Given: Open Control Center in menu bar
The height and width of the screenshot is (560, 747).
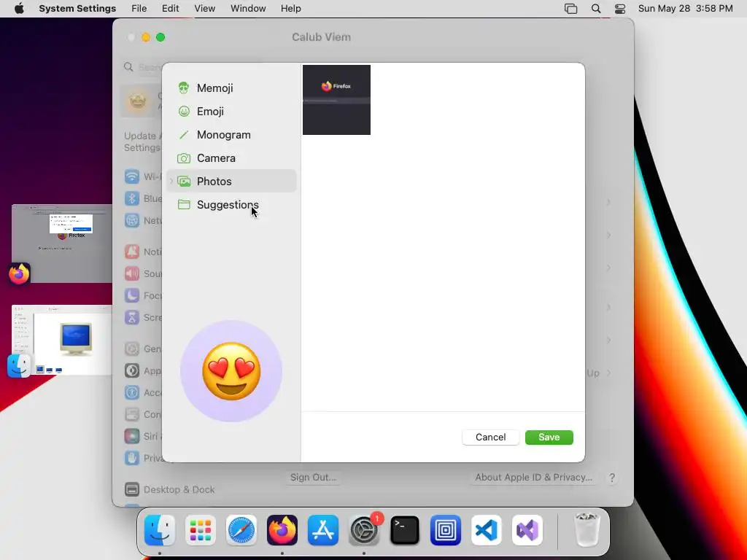Looking at the screenshot, I should click(620, 9).
